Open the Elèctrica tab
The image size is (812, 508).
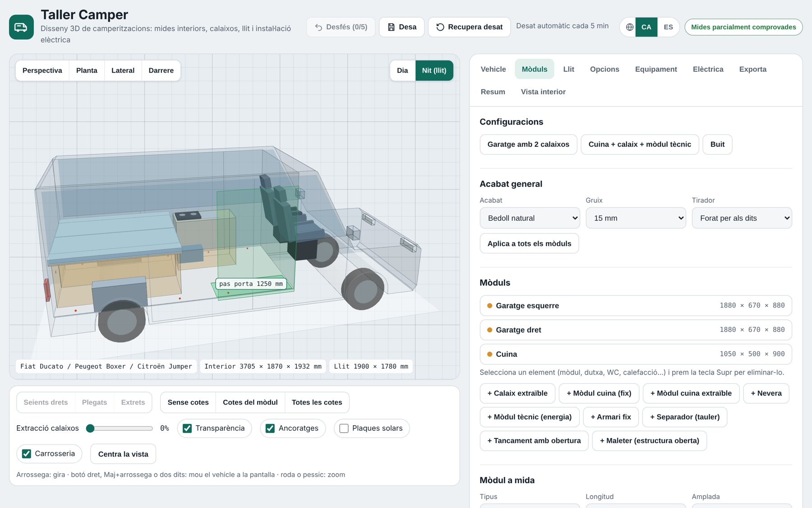coord(708,69)
